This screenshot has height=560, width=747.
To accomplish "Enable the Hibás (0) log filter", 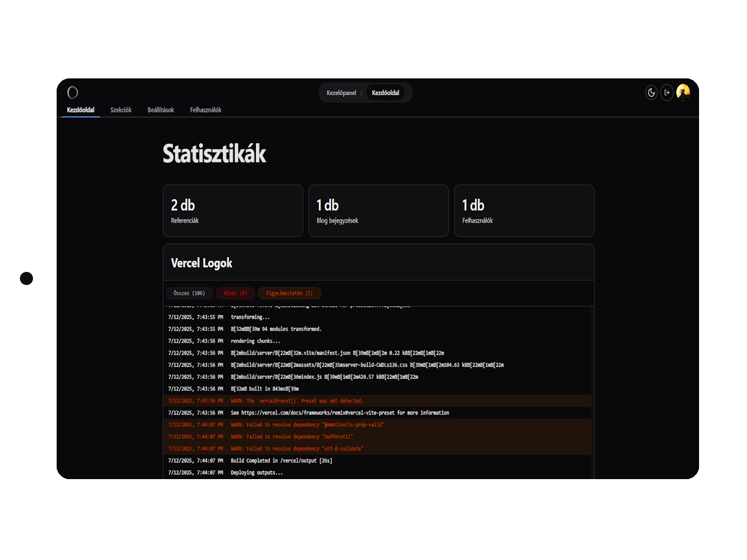I will pos(235,292).
